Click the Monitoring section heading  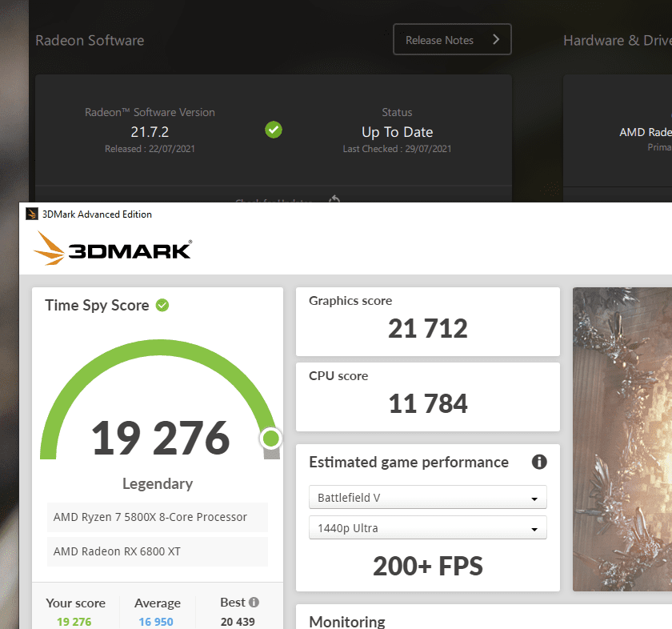(x=347, y=621)
